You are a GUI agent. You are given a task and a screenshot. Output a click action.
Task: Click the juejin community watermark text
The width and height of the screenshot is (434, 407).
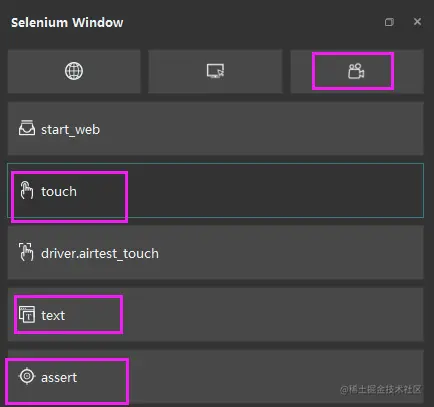point(381,389)
